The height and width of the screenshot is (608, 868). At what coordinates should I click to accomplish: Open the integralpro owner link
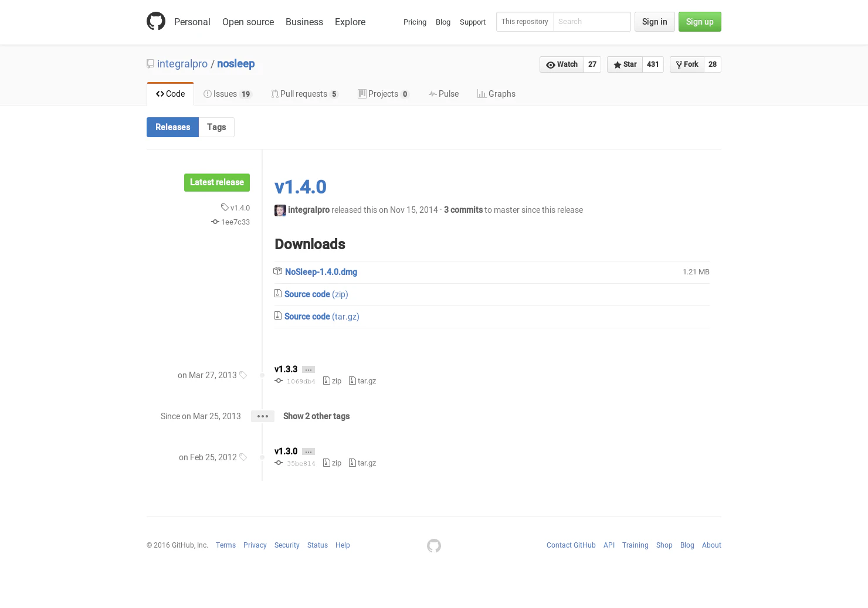[x=182, y=64]
